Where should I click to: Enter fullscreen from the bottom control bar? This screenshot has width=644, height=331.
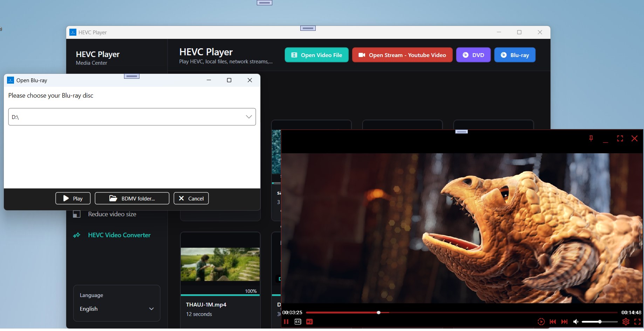(x=637, y=322)
